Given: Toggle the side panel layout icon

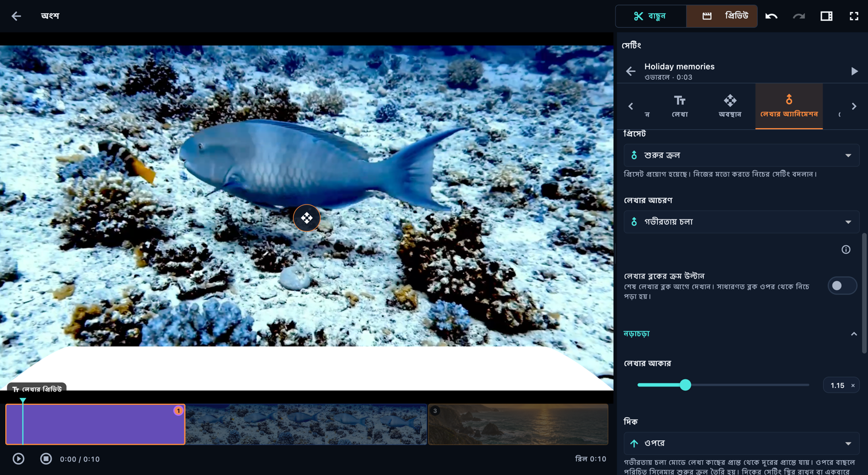Looking at the screenshot, I should tap(826, 16).
